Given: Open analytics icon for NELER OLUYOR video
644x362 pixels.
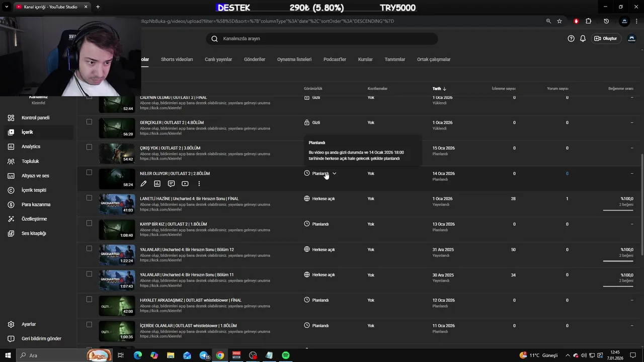Looking at the screenshot, I should [157, 184].
